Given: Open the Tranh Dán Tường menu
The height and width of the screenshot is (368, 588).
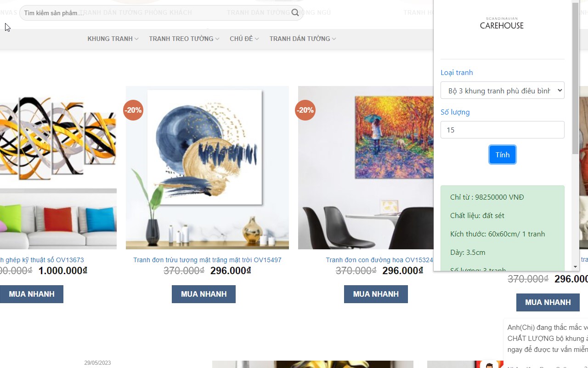Looking at the screenshot, I should 303,39.
